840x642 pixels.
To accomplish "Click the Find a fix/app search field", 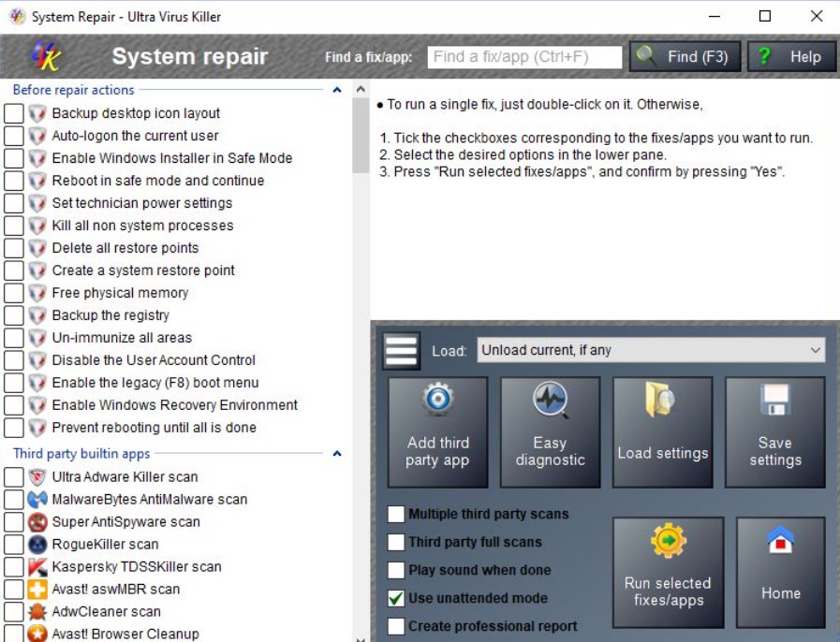I will coord(524,57).
